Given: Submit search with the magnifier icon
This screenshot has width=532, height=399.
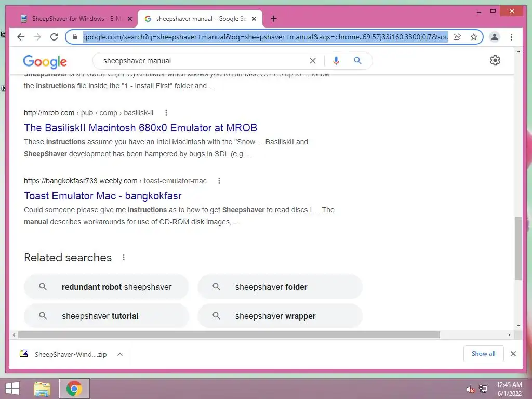Looking at the screenshot, I should click(x=357, y=61).
